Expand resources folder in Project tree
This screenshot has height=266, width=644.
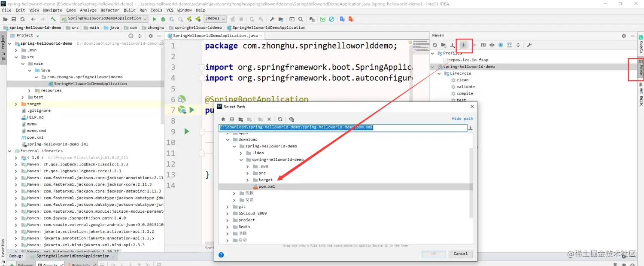[x=30, y=91]
